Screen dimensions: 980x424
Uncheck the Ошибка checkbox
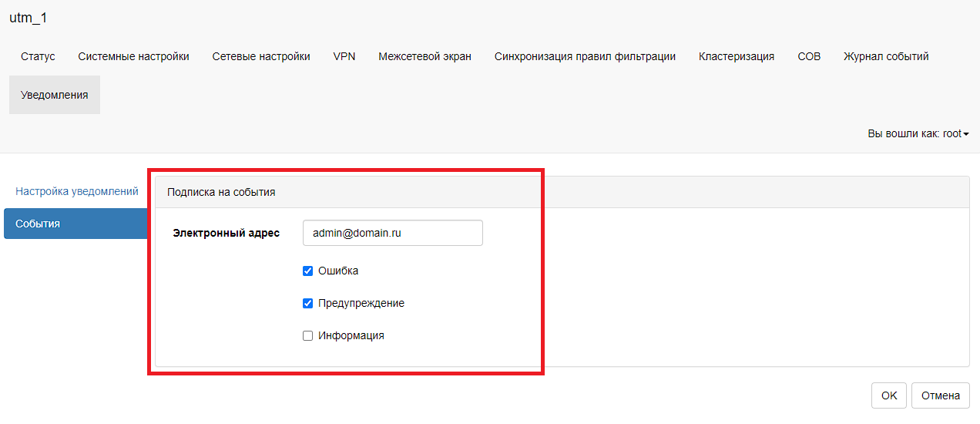point(308,271)
